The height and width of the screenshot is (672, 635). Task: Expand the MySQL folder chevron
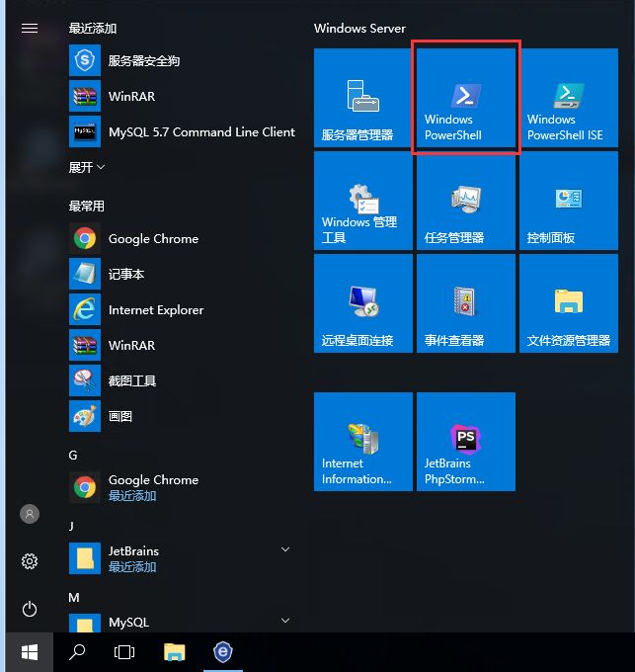coord(285,621)
